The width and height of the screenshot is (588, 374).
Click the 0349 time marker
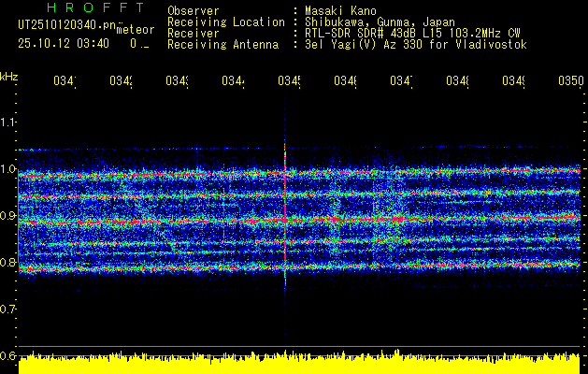513,81
